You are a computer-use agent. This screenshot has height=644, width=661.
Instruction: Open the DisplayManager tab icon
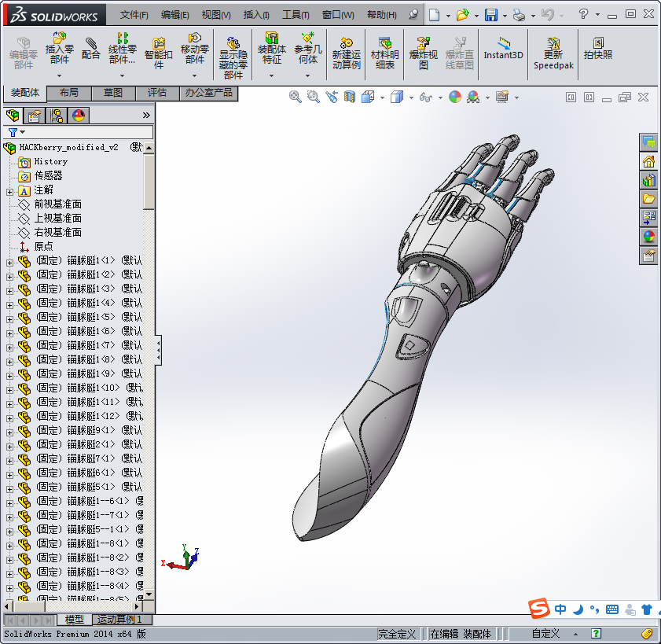(x=79, y=115)
